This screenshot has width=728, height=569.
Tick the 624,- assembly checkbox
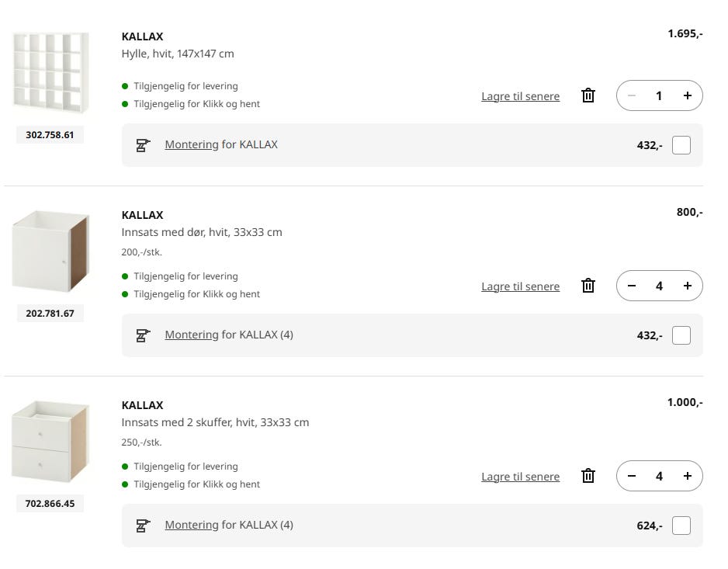pos(681,526)
